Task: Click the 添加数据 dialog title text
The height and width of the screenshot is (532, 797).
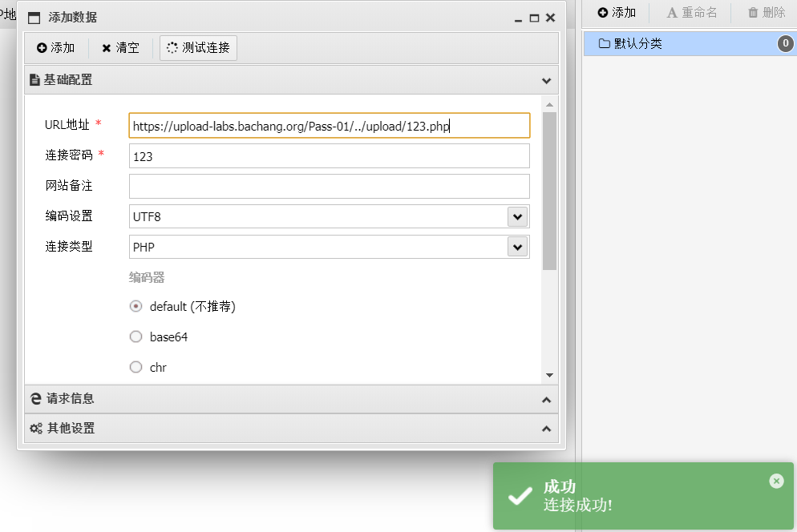Action: (73, 18)
